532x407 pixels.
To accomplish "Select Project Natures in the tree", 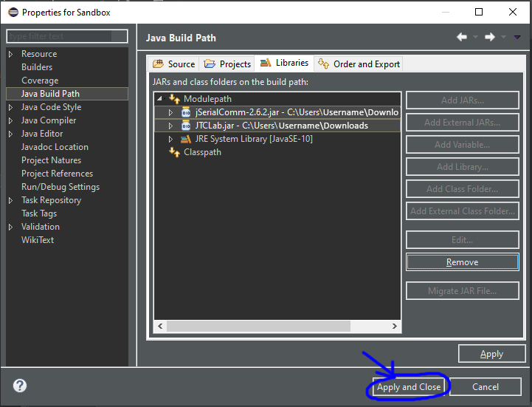I will point(51,160).
